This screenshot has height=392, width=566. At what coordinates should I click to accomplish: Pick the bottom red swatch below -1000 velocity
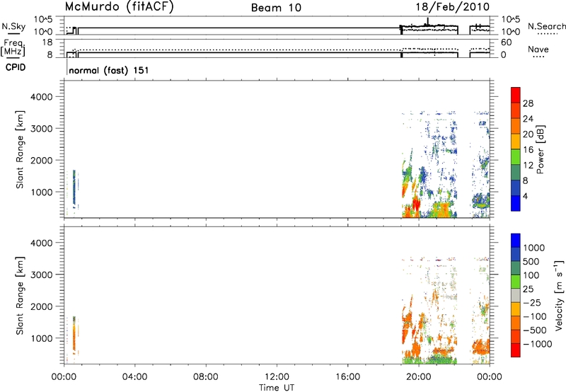click(516, 350)
